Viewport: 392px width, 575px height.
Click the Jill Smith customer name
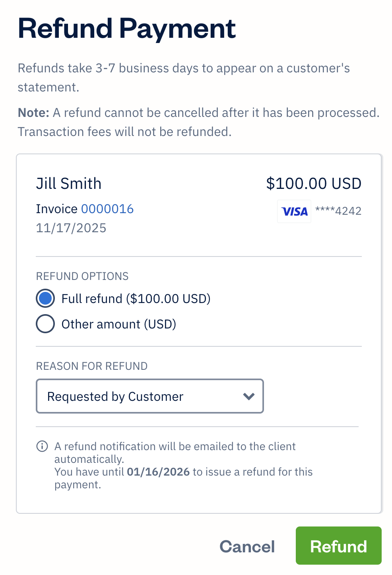[x=69, y=183]
